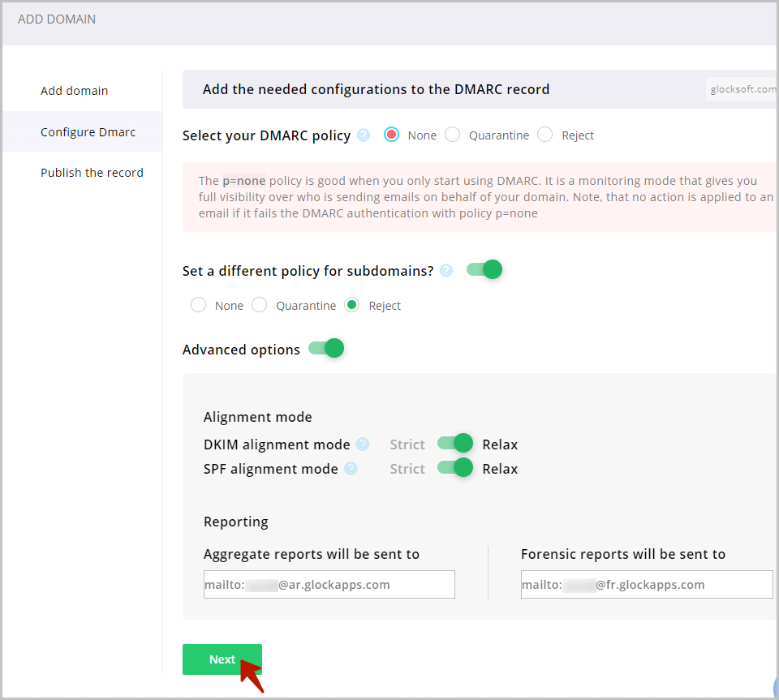Select None for the subdomain policy
This screenshot has width=779, height=700.
point(198,305)
